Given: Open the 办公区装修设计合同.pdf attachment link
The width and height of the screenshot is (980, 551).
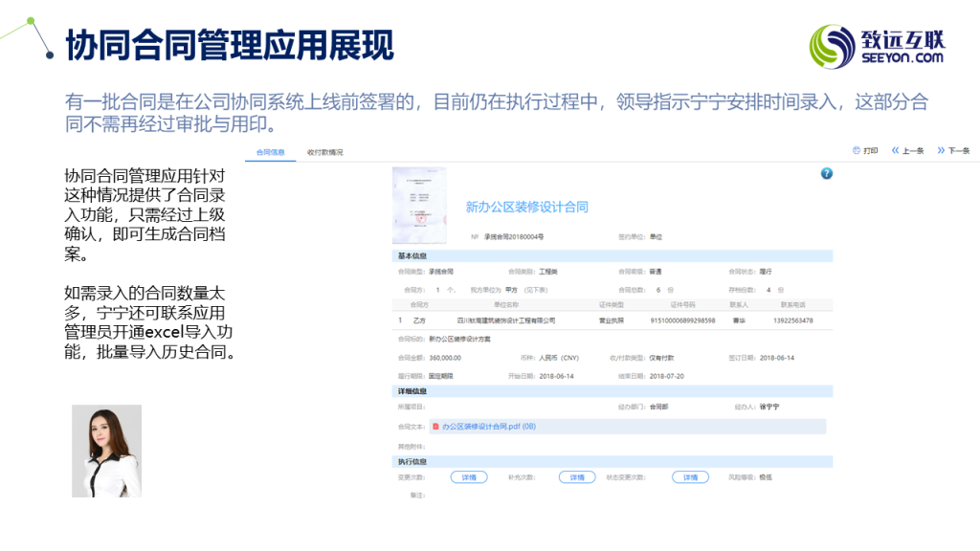Looking at the screenshot, I should (488, 426).
